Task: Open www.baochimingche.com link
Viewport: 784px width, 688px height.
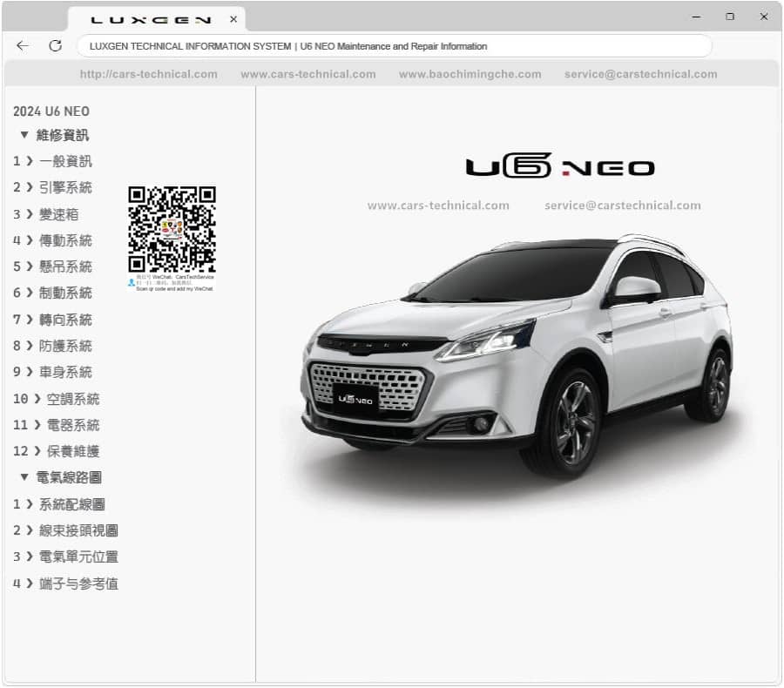Action: point(470,74)
